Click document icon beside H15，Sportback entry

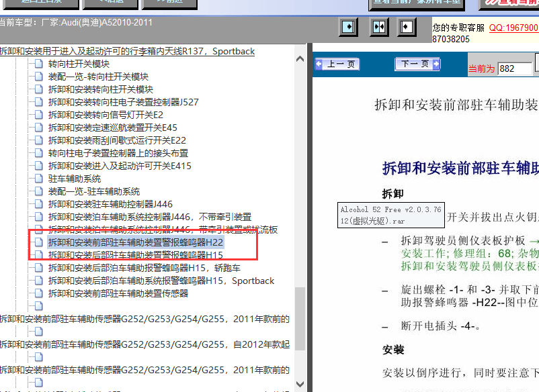coord(39,281)
